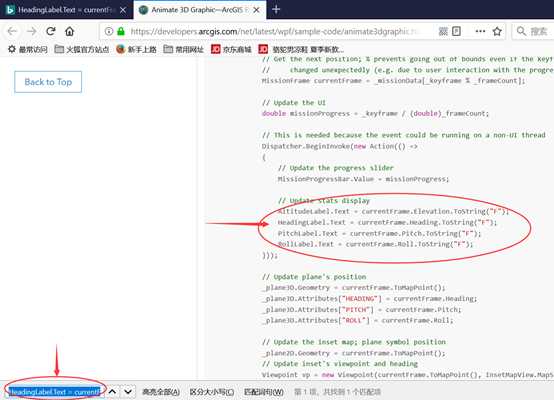The height and width of the screenshot is (400, 554).
Task: Click the Back to Top button
Action: click(x=48, y=82)
